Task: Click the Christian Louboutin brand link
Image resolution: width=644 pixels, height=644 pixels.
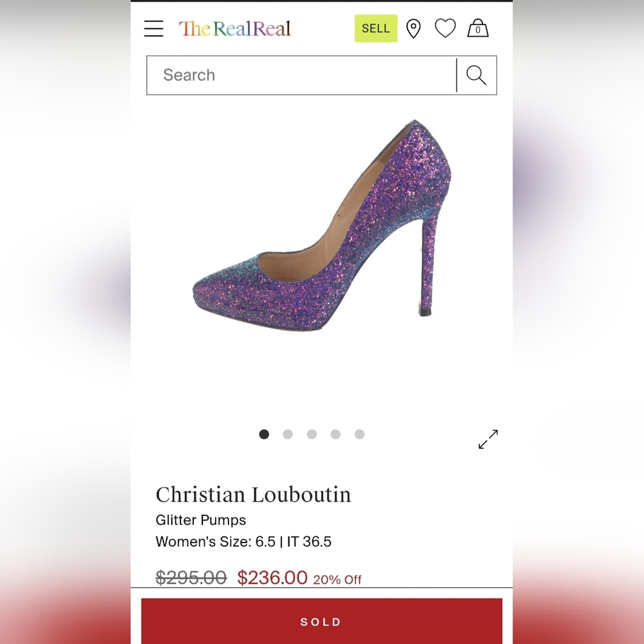Action: pos(254,495)
